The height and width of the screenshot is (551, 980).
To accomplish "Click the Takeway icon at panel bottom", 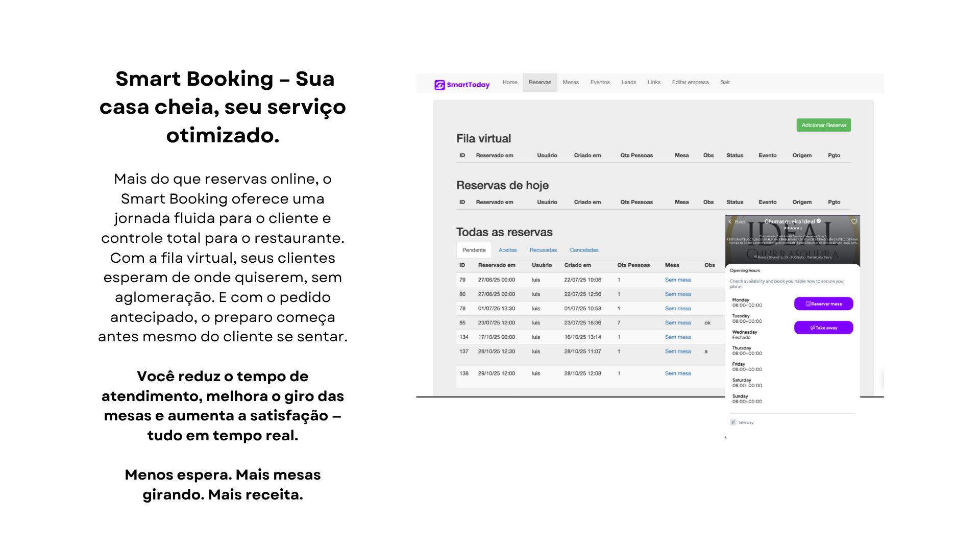I will [733, 422].
